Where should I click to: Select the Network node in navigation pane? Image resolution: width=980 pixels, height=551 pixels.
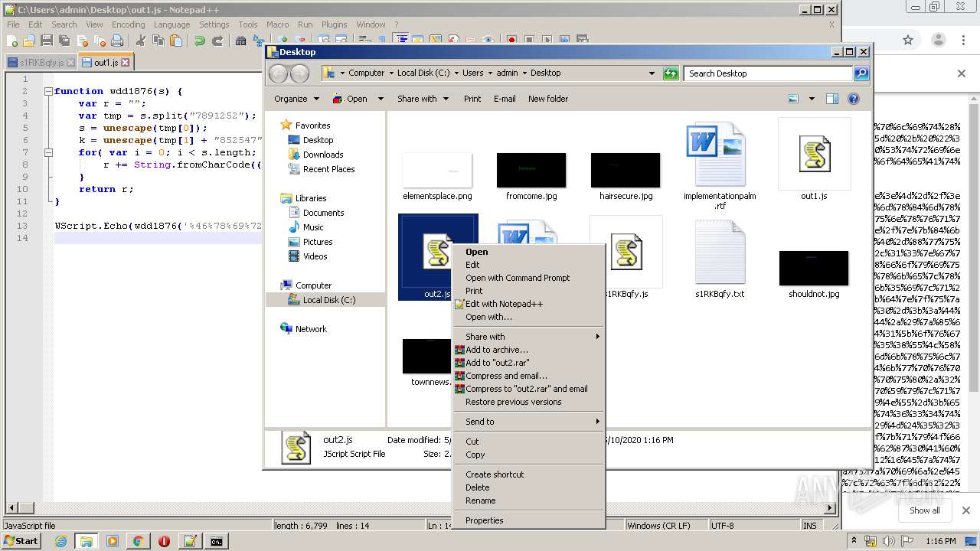coord(311,329)
